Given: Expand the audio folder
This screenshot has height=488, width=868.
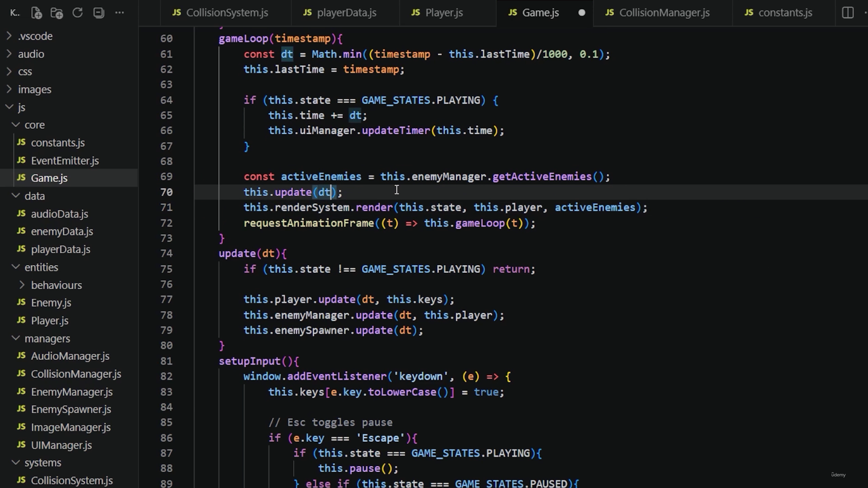Looking at the screenshot, I should click(x=69, y=54).
